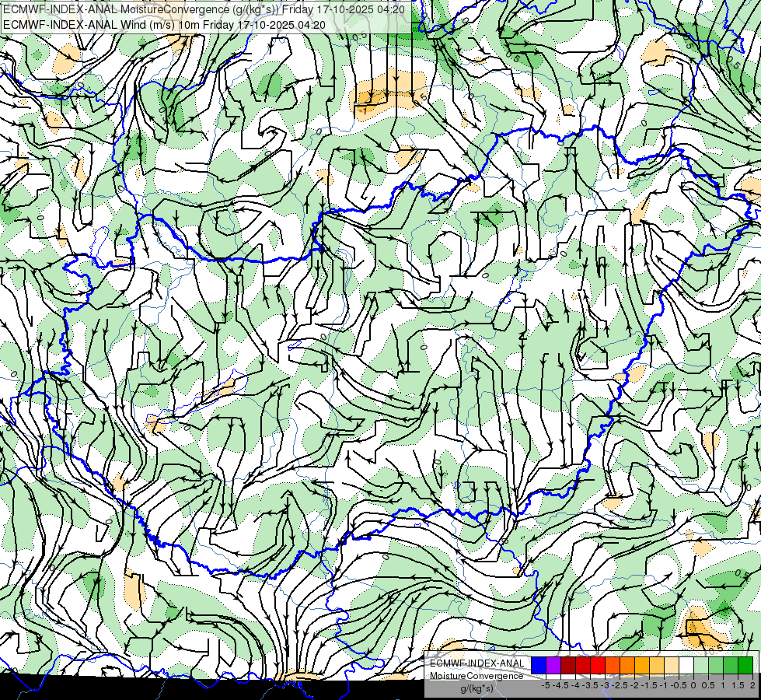Click the -5 tick label on the legend scale
761x700 pixels.
click(x=546, y=685)
